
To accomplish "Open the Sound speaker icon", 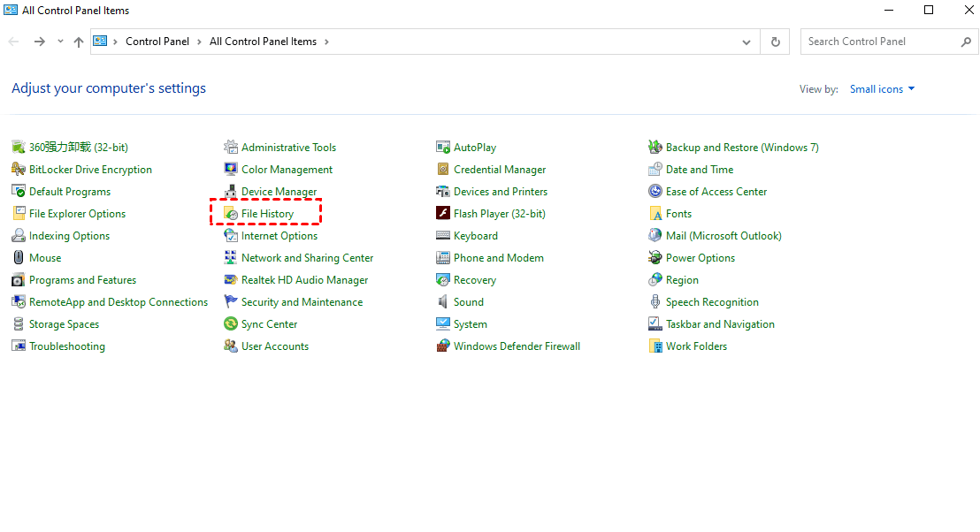I will 443,302.
